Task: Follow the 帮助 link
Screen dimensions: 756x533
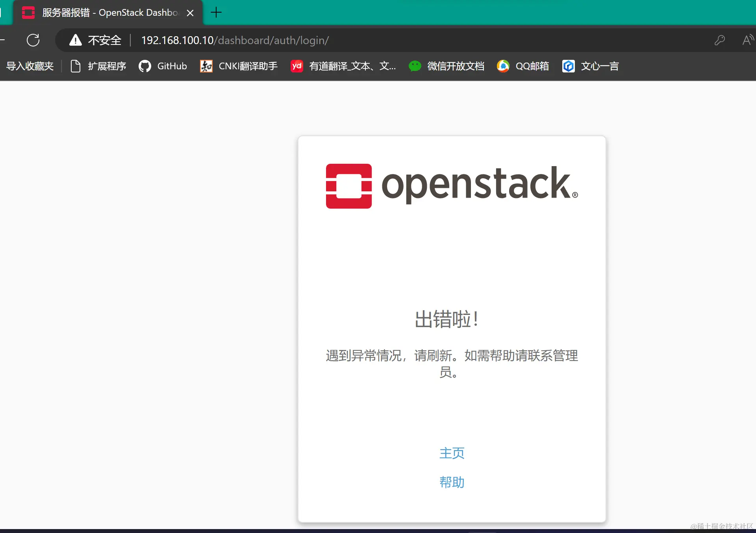Action: [x=452, y=482]
